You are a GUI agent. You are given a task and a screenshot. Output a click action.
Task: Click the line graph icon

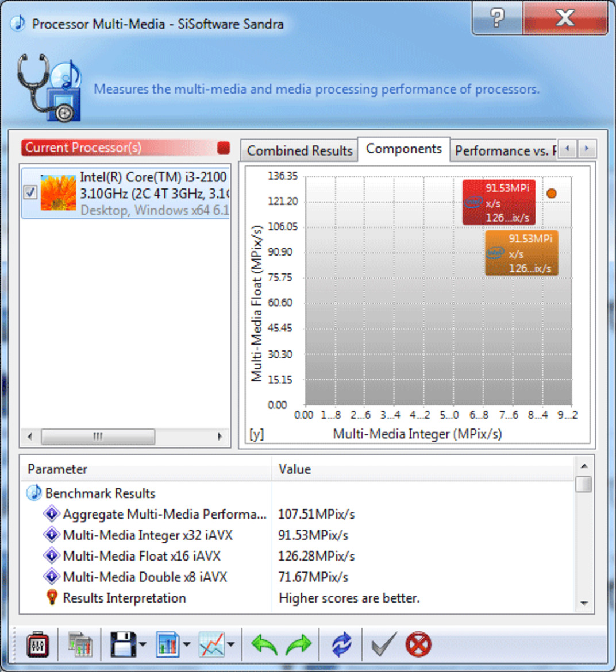(x=211, y=644)
